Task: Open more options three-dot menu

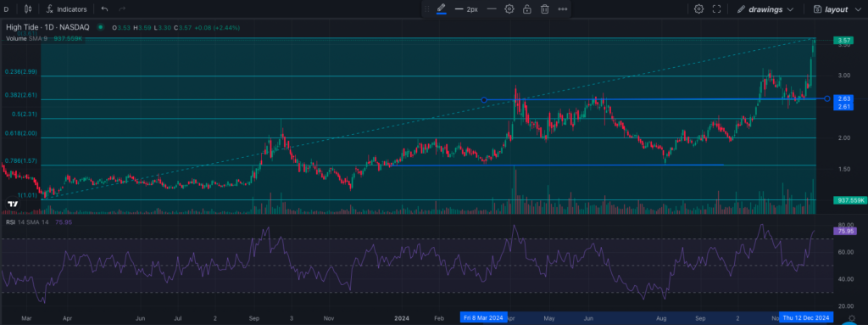Action: [x=563, y=8]
